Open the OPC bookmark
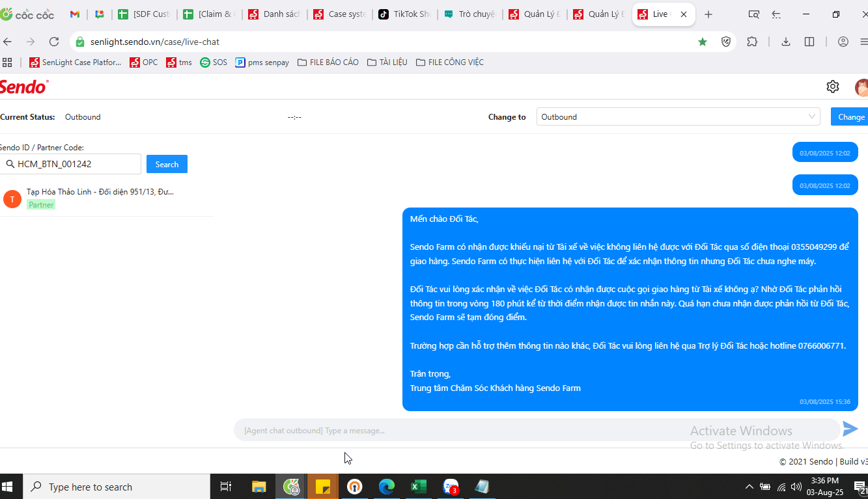868x499 pixels. [x=144, y=62]
